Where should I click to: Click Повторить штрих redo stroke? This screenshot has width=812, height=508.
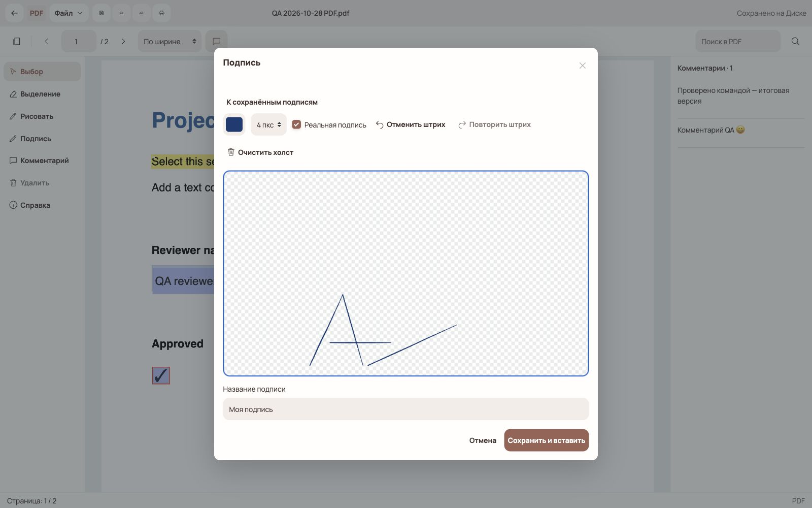point(494,124)
